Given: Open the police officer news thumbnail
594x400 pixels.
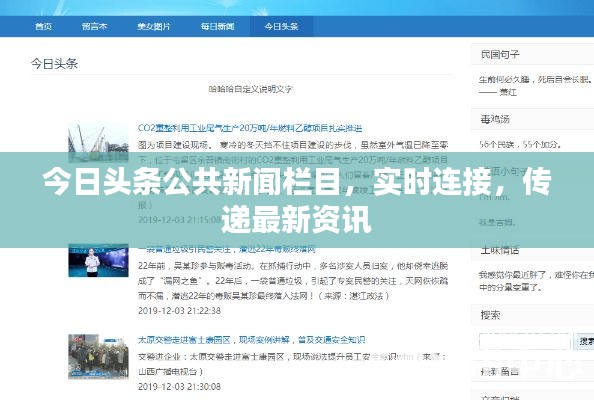Looking at the screenshot, I should (x=98, y=261).
